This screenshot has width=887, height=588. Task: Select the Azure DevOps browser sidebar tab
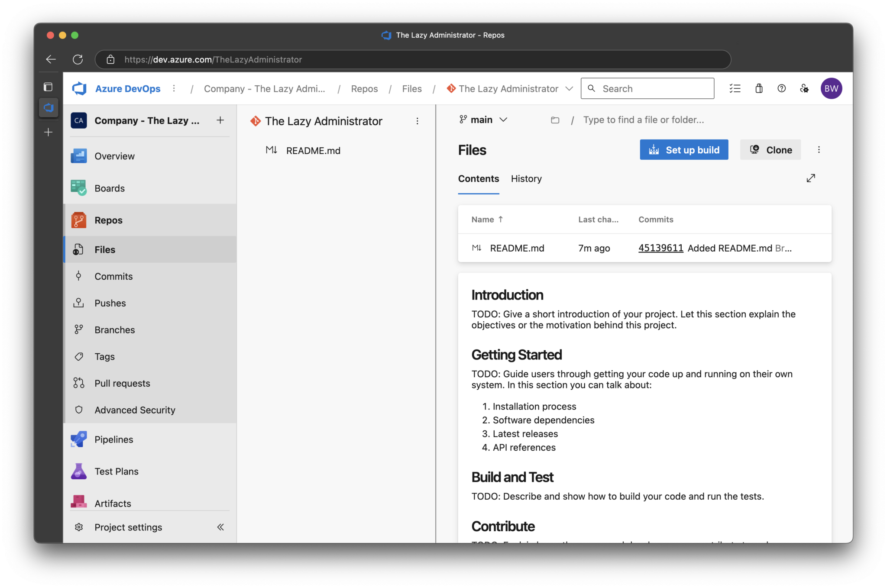[49, 107]
